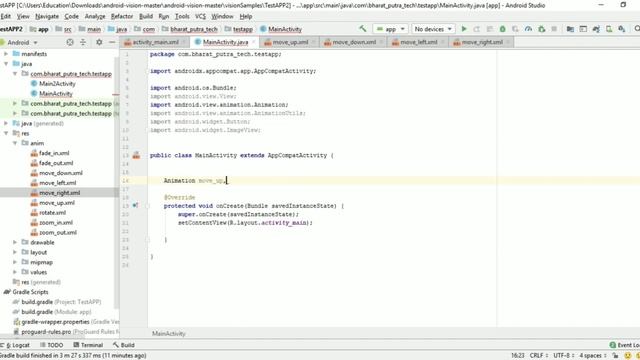Image resolution: width=640 pixels, height=360 pixels.
Task: Open the Terminal tool window
Action: (x=88, y=345)
